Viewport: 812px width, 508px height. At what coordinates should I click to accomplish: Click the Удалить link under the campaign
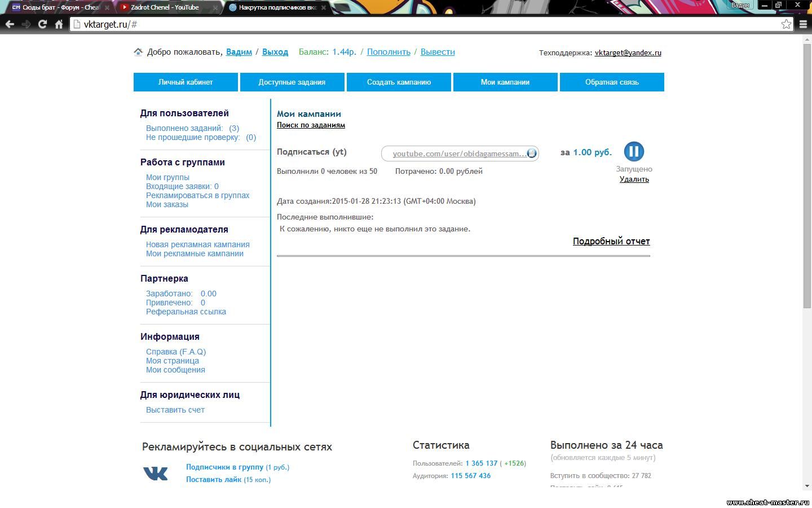pyautogui.click(x=634, y=179)
